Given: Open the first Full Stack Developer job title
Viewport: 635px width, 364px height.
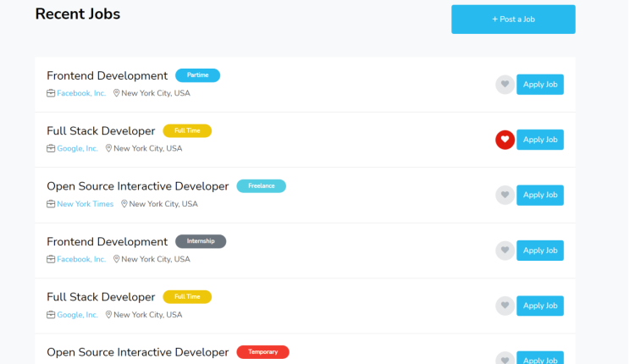Looking at the screenshot, I should [x=101, y=131].
